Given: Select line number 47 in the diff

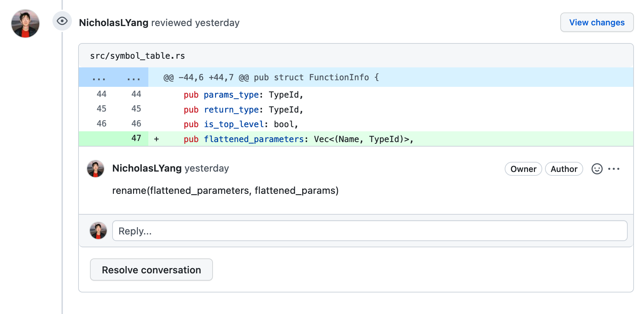Looking at the screenshot, I should coord(136,138).
